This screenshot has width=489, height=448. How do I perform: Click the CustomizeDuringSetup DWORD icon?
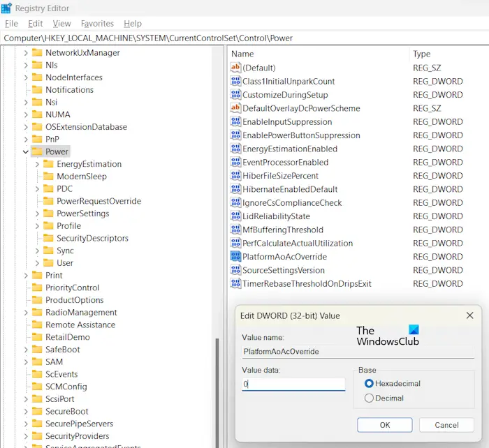click(x=235, y=94)
